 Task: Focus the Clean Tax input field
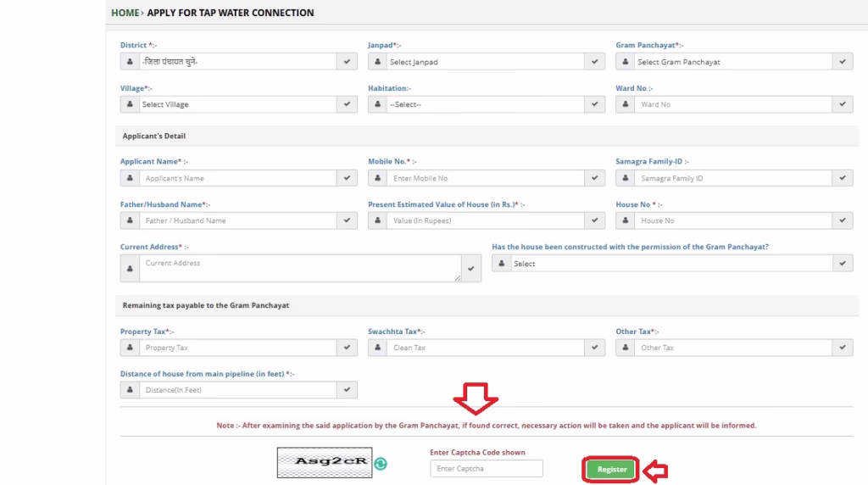[x=486, y=348]
